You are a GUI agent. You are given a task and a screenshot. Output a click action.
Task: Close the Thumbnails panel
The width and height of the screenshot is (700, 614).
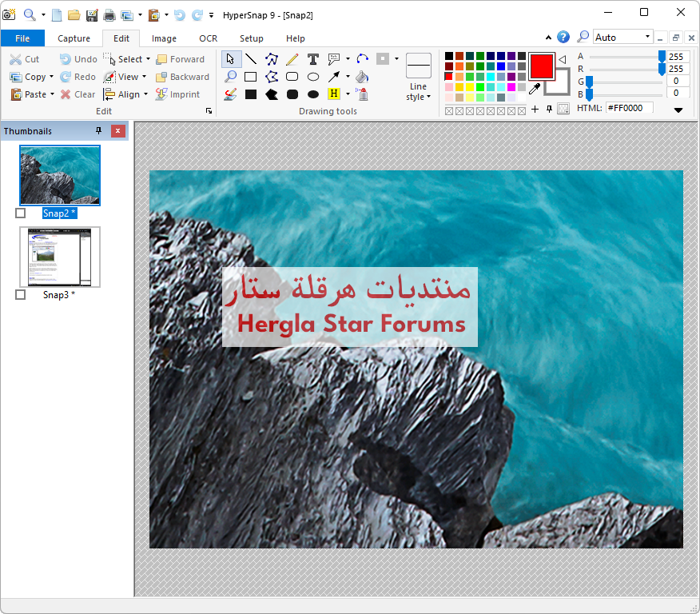(117, 131)
